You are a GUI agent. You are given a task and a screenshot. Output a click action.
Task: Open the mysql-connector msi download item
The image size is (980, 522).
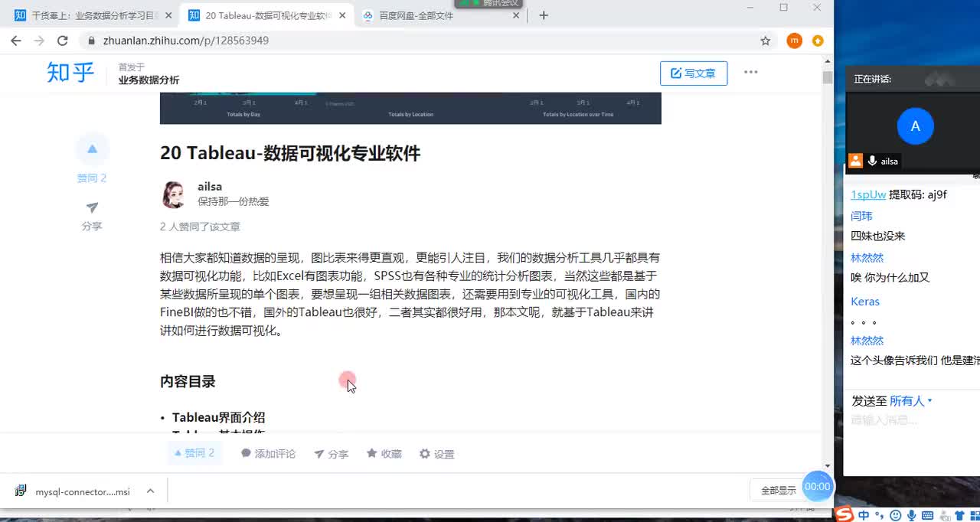(74, 491)
